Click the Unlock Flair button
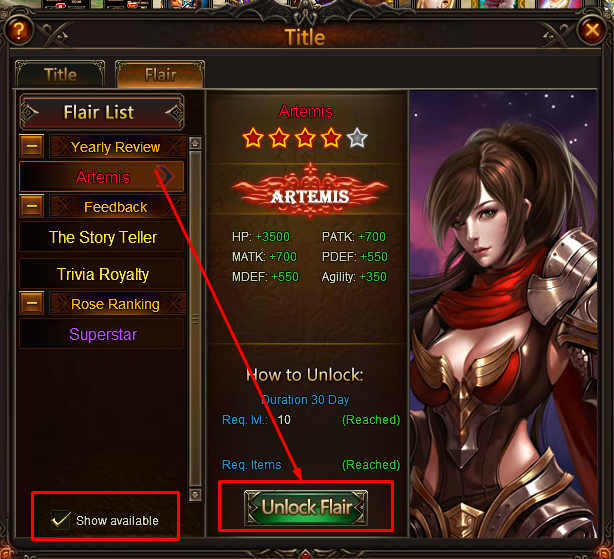This screenshot has width=614, height=559. [x=306, y=507]
